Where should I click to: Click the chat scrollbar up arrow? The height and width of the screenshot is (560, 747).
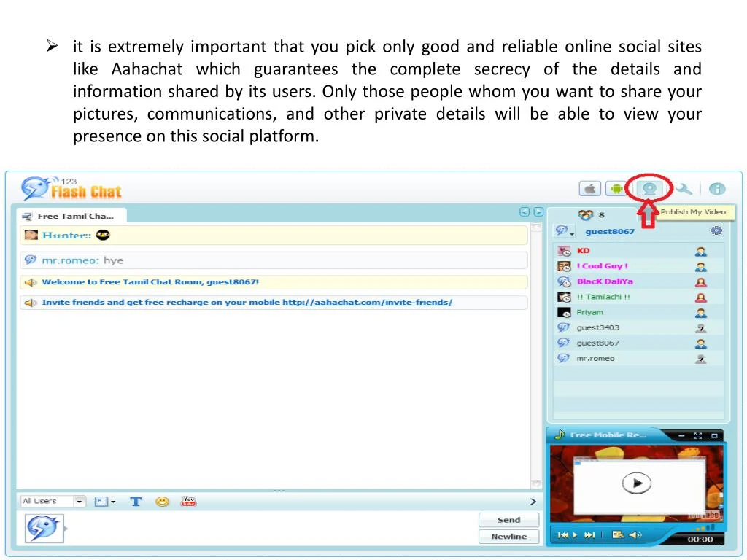click(536, 227)
